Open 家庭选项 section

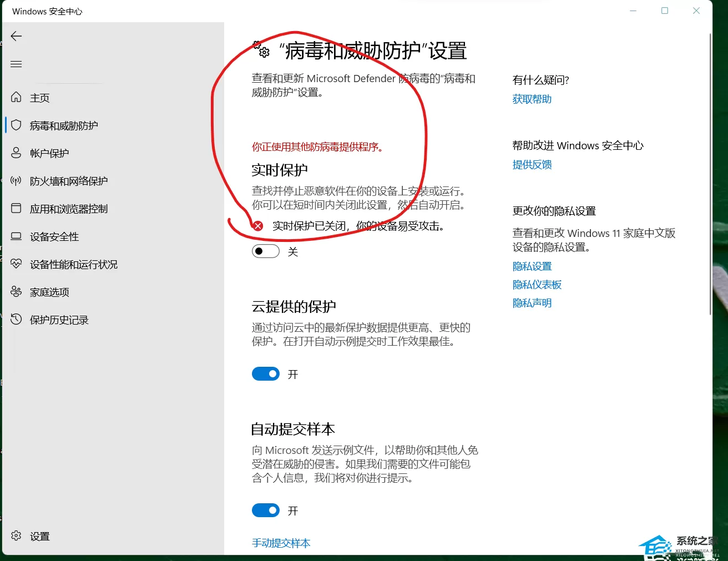49,292
